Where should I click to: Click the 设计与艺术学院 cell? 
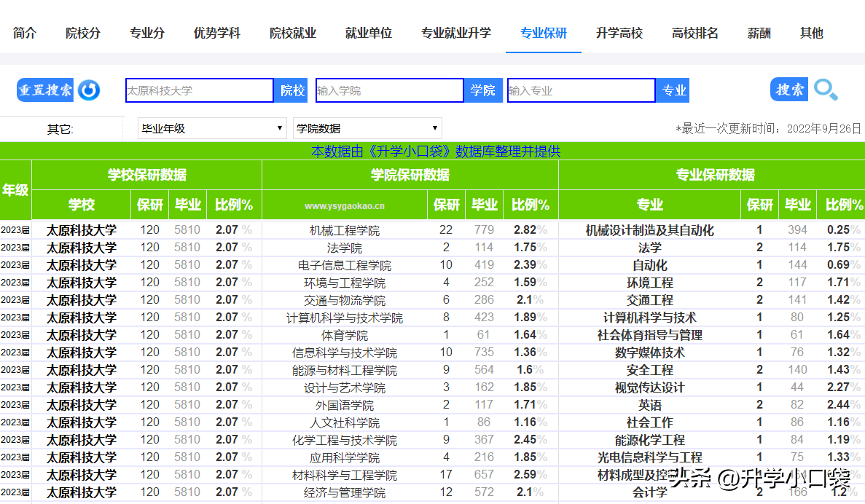pyautogui.click(x=344, y=388)
